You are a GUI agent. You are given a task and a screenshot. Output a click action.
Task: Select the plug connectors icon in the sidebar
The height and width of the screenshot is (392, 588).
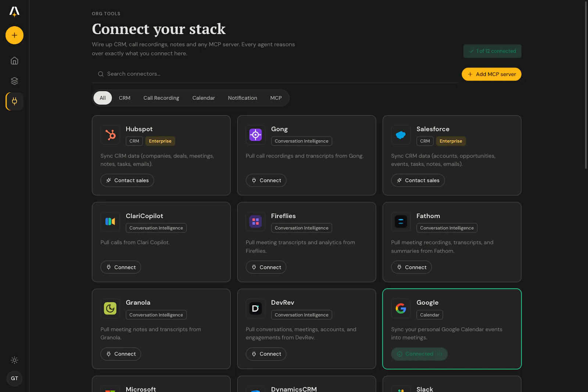click(14, 101)
